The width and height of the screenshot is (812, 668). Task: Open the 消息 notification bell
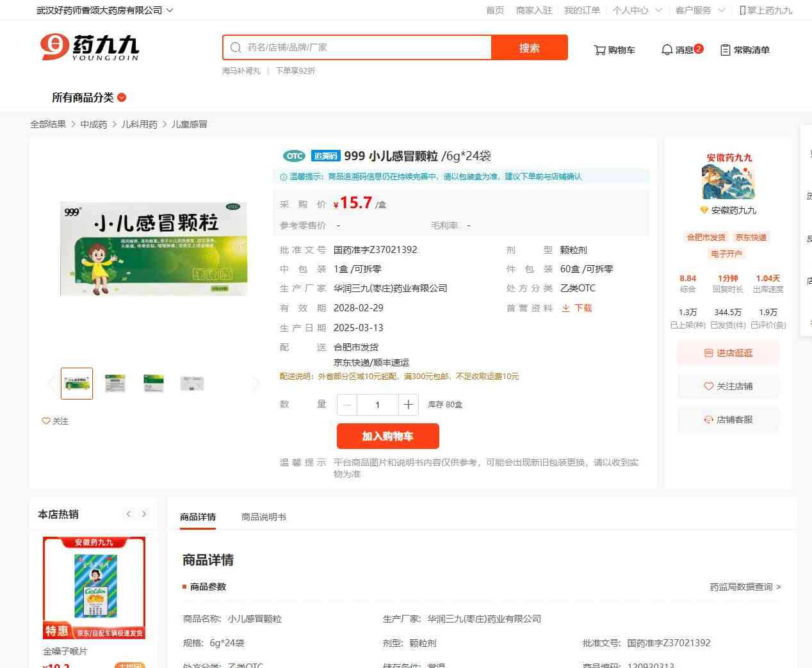tap(681, 49)
